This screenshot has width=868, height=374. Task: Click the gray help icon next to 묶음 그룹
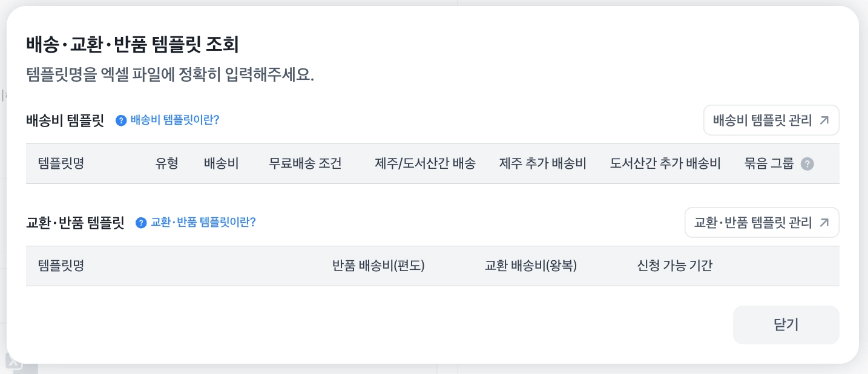tap(807, 164)
